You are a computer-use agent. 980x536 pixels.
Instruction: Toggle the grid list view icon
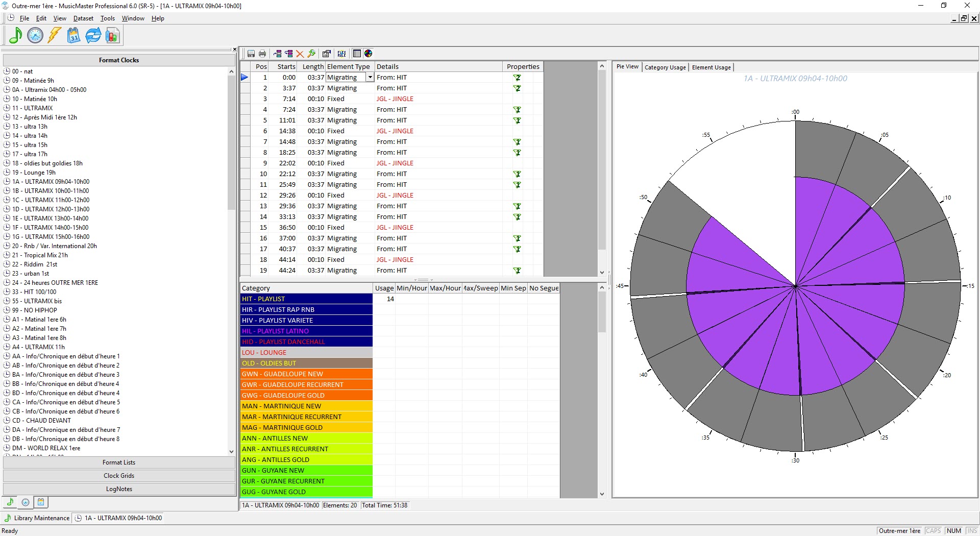[357, 54]
